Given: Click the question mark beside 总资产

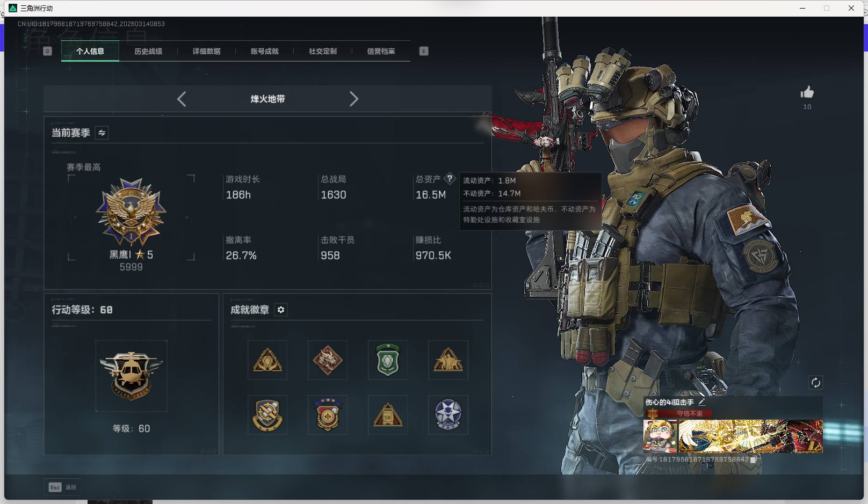Looking at the screenshot, I should tap(450, 179).
